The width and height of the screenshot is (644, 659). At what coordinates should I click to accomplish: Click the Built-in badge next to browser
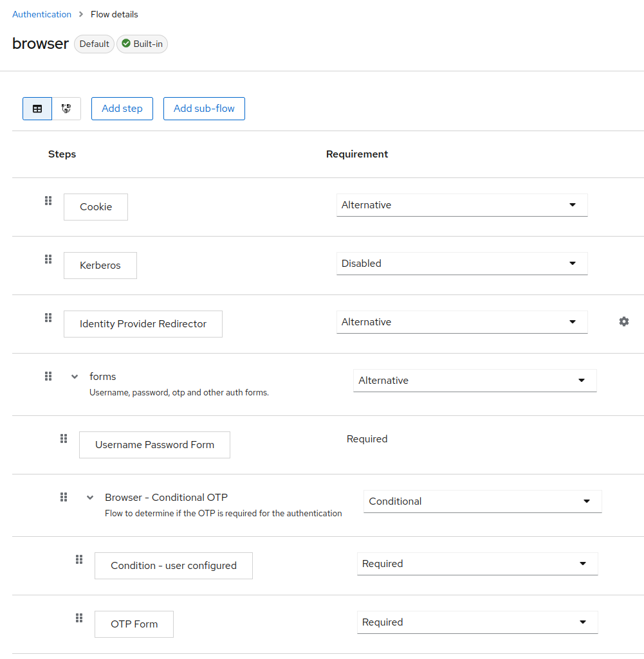click(x=142, y=44)
